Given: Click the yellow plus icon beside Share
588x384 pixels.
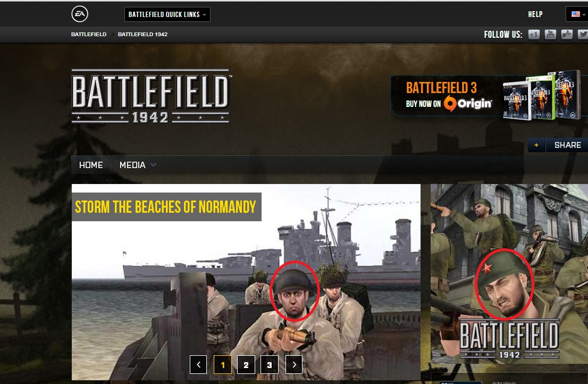Looking at the screenshot, I should point(536,145).
